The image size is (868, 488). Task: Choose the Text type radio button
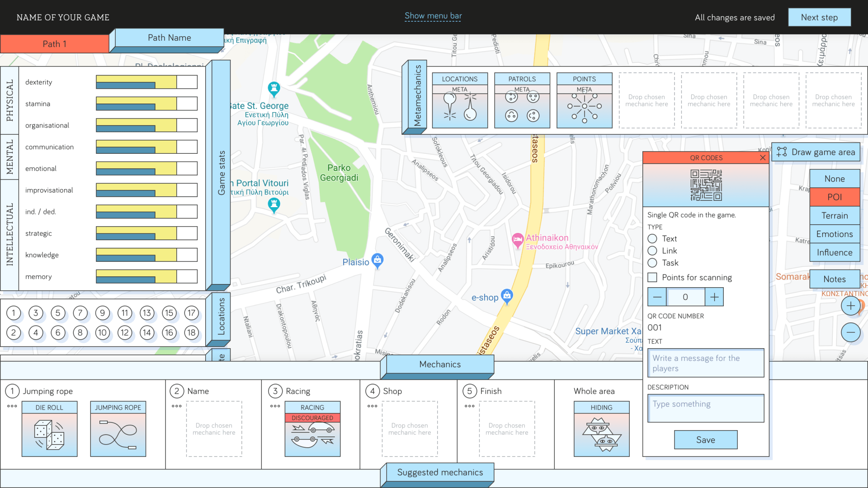click(x=652, y=238)
